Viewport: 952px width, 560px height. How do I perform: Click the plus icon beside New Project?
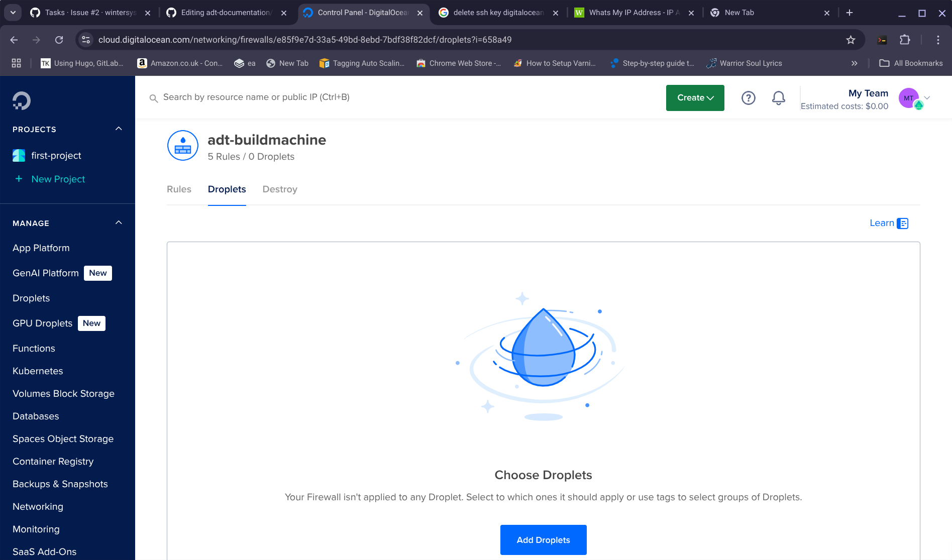pyautogui.click(x=19, y=179)
